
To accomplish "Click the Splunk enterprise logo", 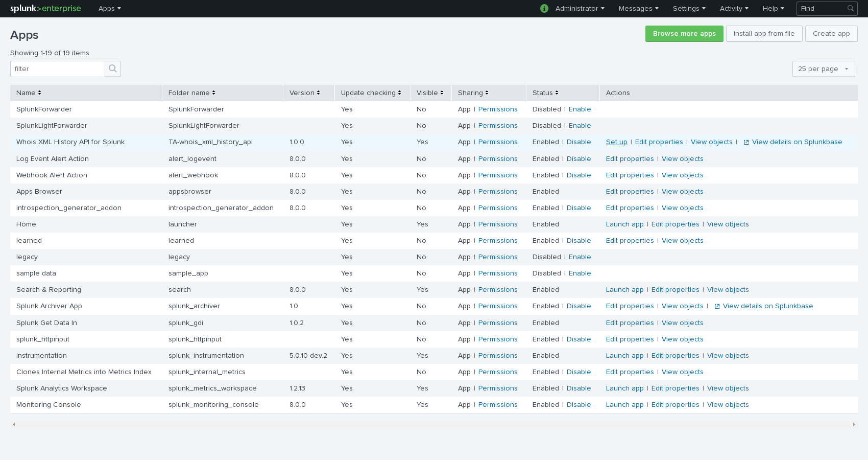I will (45, 8).
